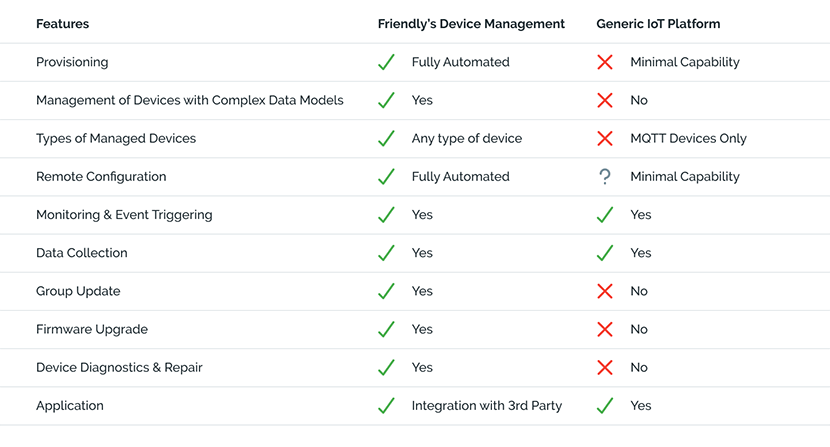Screen dimensions: 830x447
Task: Select the Friendly's Device Management column header
Action: (471, 24)
